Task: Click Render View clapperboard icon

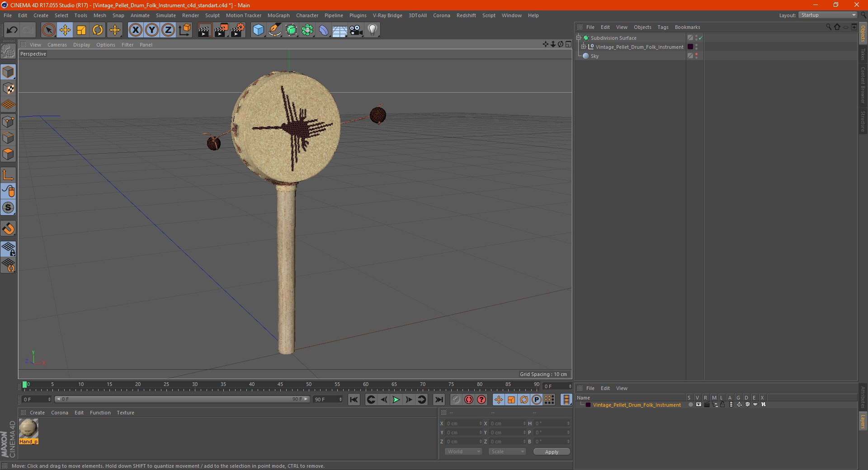Action: [204, 30]
